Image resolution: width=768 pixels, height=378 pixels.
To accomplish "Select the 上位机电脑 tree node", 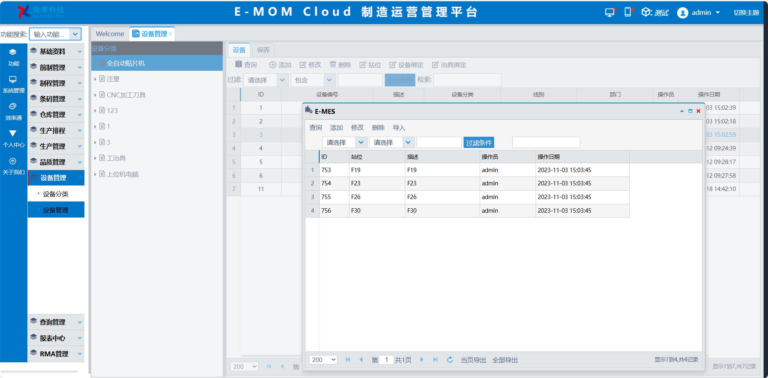I will [122, 174].
